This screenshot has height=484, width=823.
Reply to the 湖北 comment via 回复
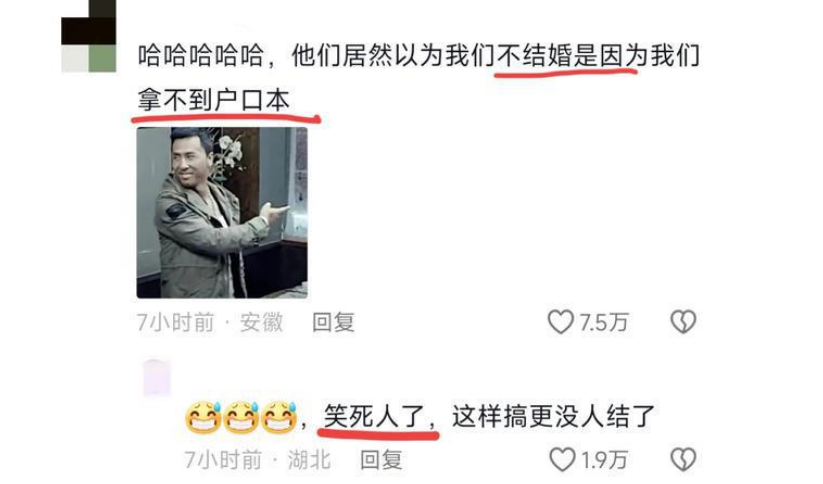pyautogui.click(x=381, y=460)
